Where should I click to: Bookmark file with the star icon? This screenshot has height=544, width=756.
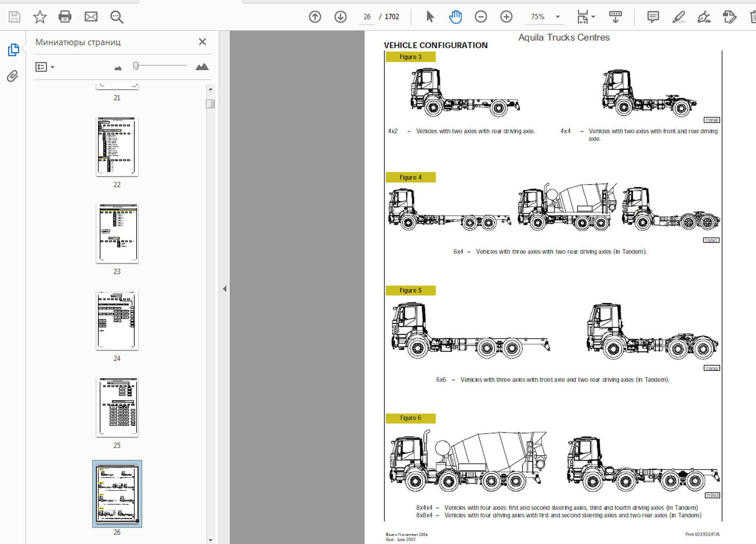point(40,17)
